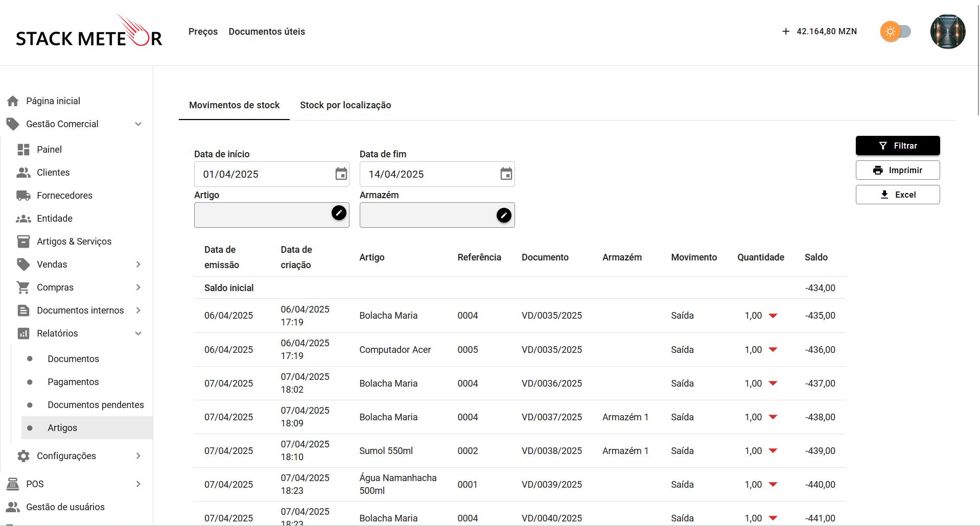The image size is (980, 526).
Task: Click the Fornecedores truck icon
Action: click(x=24, y=196)
